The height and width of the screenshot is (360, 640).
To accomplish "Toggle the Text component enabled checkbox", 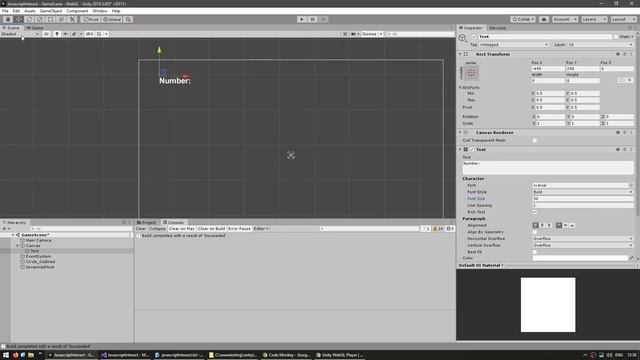I will 472,149.
